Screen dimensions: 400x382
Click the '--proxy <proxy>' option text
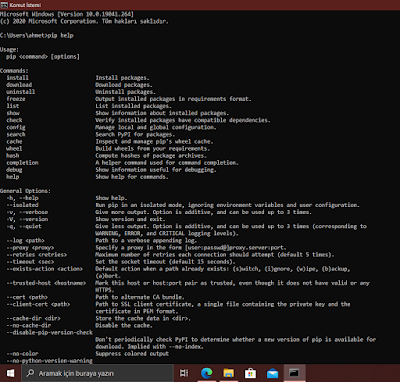click(30, 247)
